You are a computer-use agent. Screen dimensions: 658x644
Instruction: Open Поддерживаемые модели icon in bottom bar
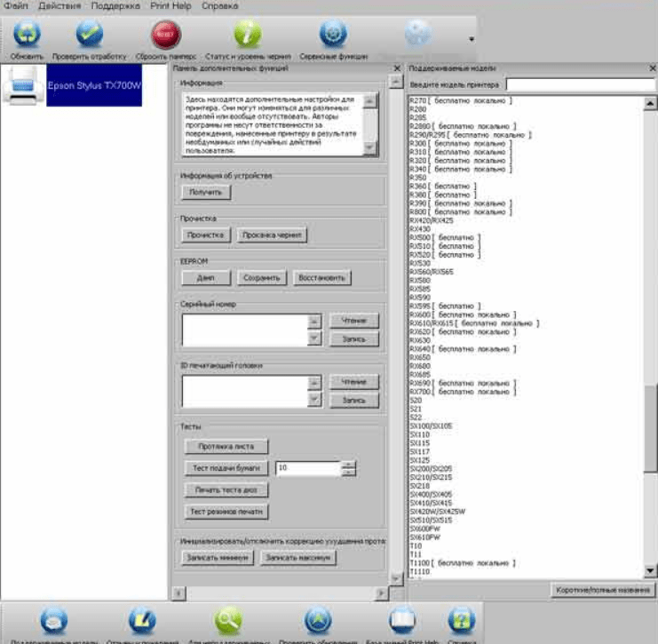pos(53,620)
